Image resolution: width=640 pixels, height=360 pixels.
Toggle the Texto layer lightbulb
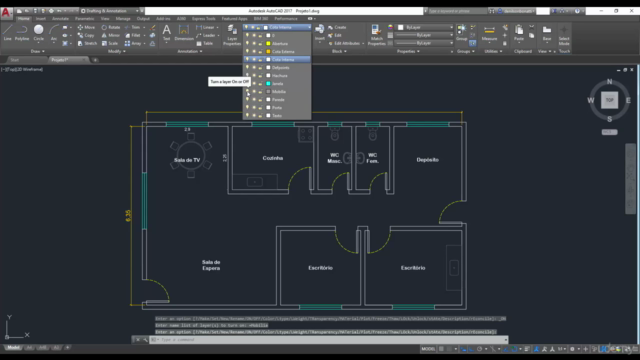tap(247, 116)
